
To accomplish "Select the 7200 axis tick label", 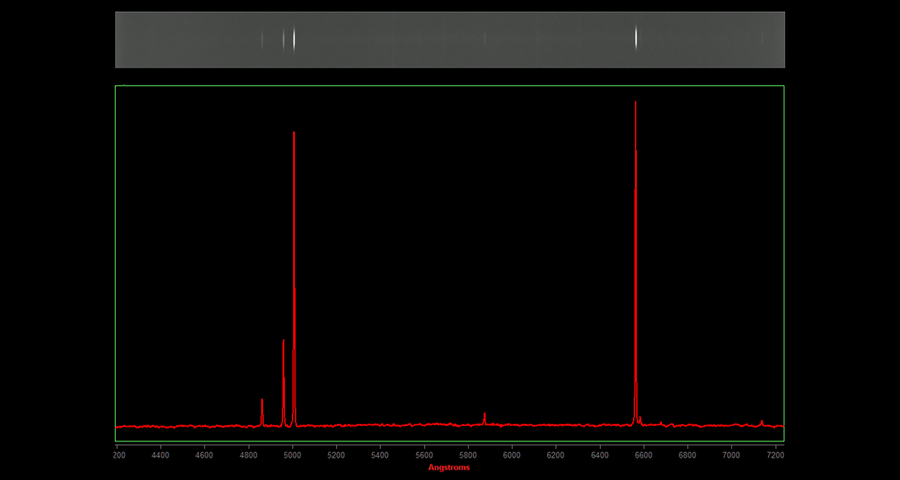I will click(x=775, y=455).
